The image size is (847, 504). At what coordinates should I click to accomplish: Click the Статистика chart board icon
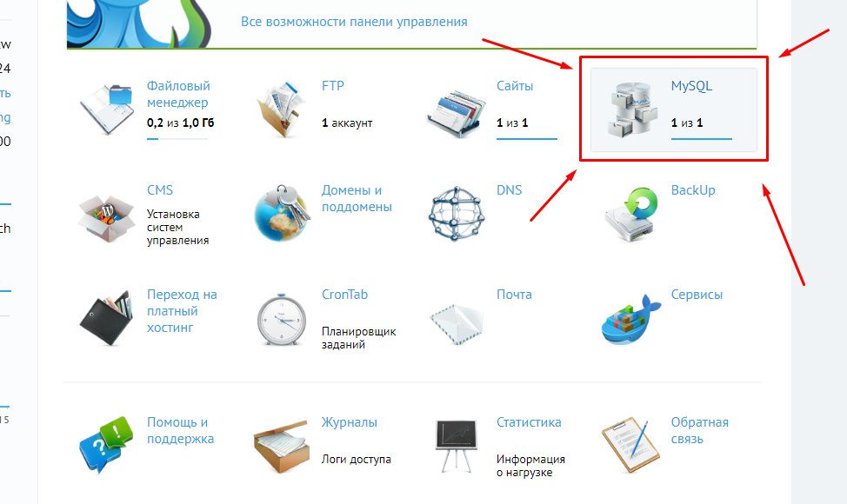[457, 446]
